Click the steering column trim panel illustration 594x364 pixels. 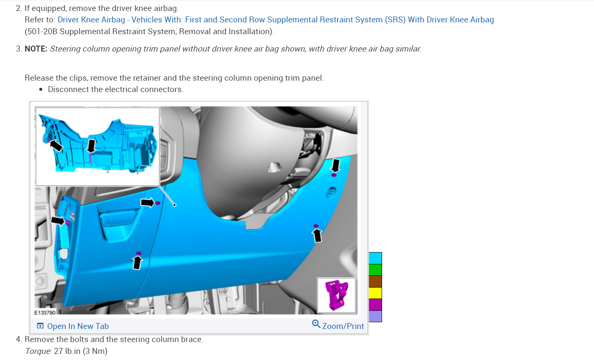pyautogui.click(x=190, y=236)
